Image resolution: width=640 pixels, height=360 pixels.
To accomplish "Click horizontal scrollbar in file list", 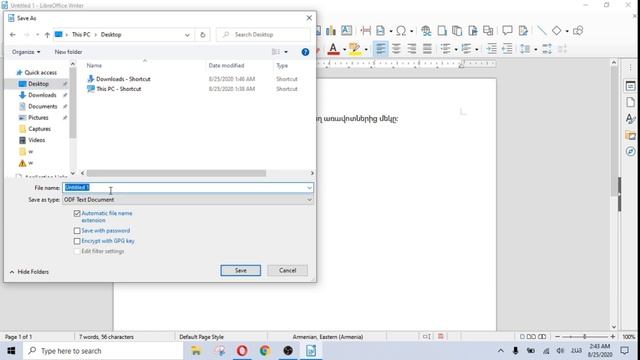I will pyautogui.click(x=176, y=173).
